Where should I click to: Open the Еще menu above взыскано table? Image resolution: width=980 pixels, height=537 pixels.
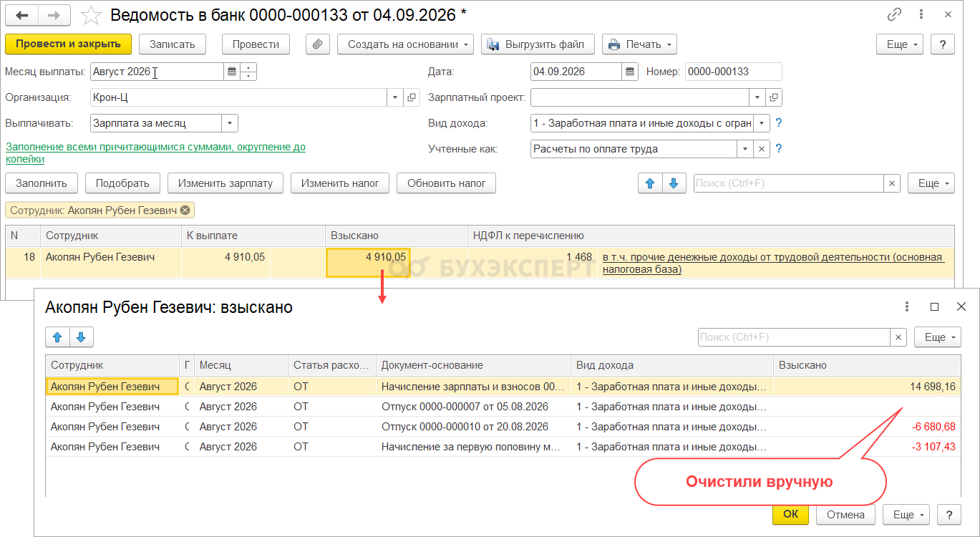(938, 337)
